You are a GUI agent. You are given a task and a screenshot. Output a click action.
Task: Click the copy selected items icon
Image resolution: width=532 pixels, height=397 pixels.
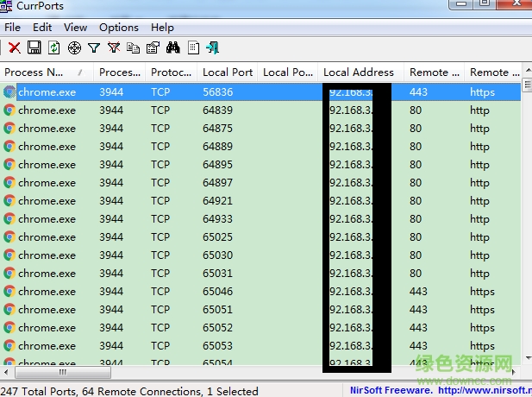133,47
